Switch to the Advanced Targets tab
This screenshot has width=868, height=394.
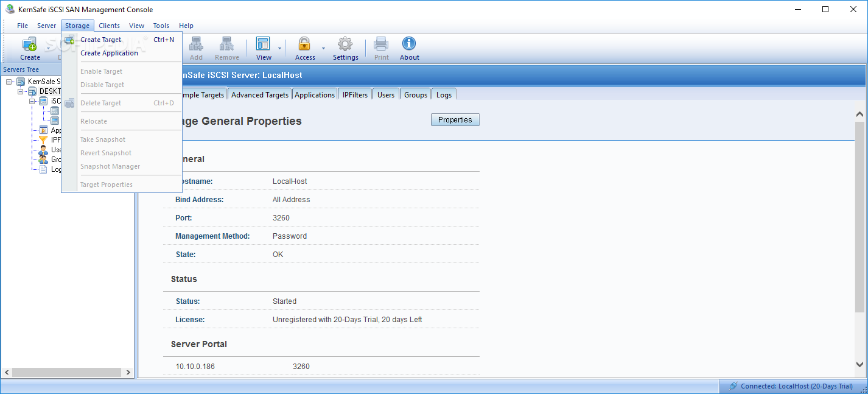pyautogui.click(x=260, y=94)
